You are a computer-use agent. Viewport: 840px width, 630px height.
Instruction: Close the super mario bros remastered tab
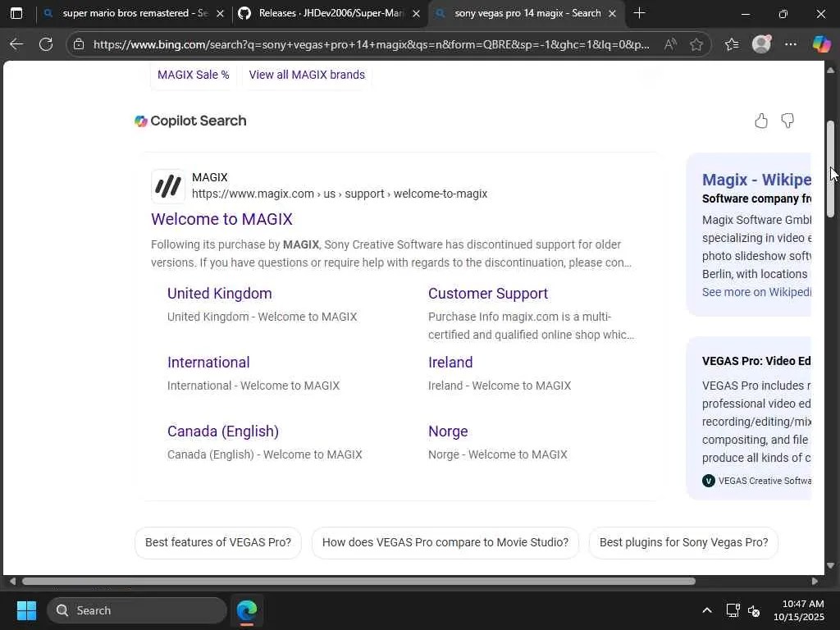220,13
